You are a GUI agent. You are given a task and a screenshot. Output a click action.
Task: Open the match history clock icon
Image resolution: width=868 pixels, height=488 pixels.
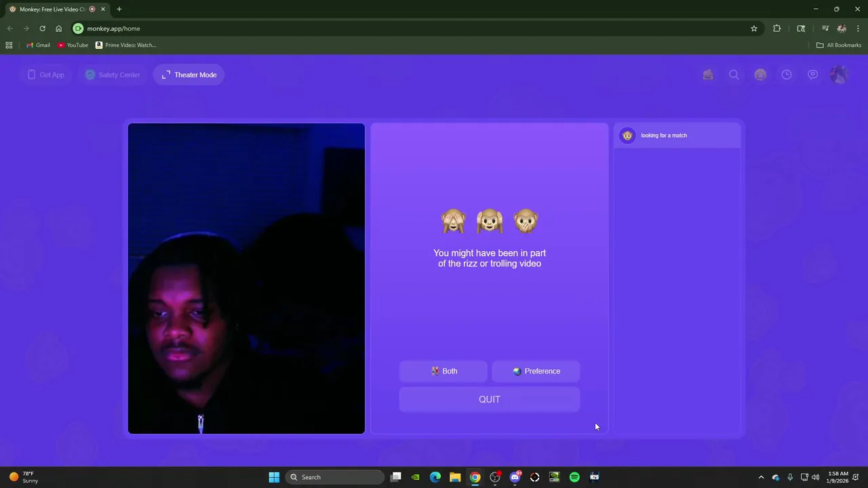(x=787, y=75)
